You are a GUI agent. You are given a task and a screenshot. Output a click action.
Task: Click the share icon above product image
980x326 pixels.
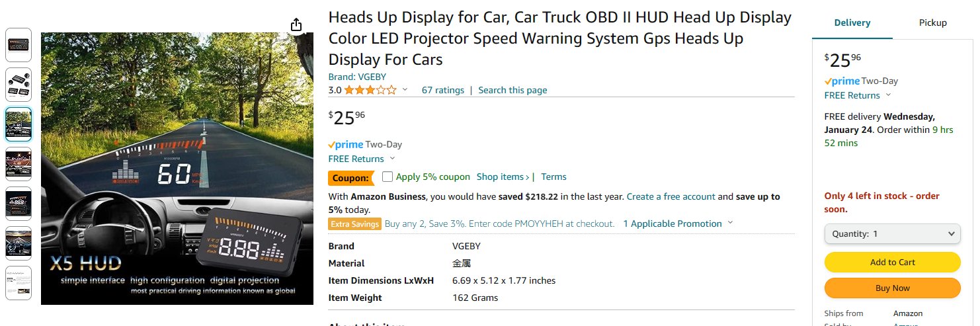296,25
